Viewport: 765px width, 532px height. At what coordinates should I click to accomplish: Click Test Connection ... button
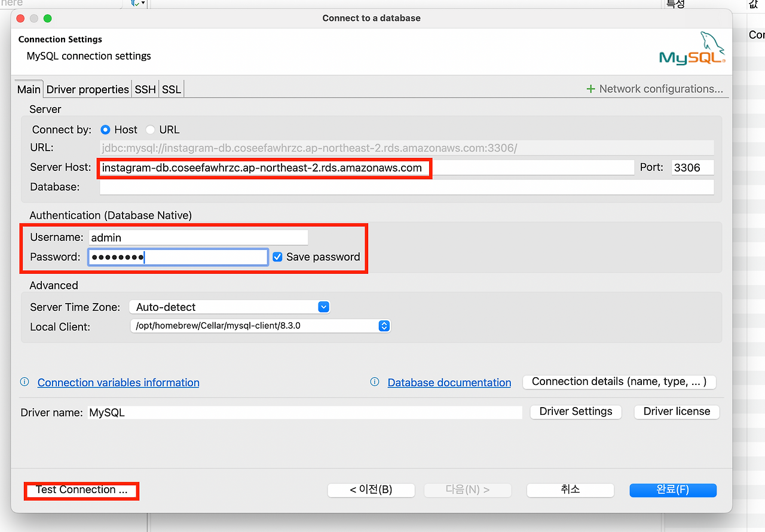[x=81, y=490]
